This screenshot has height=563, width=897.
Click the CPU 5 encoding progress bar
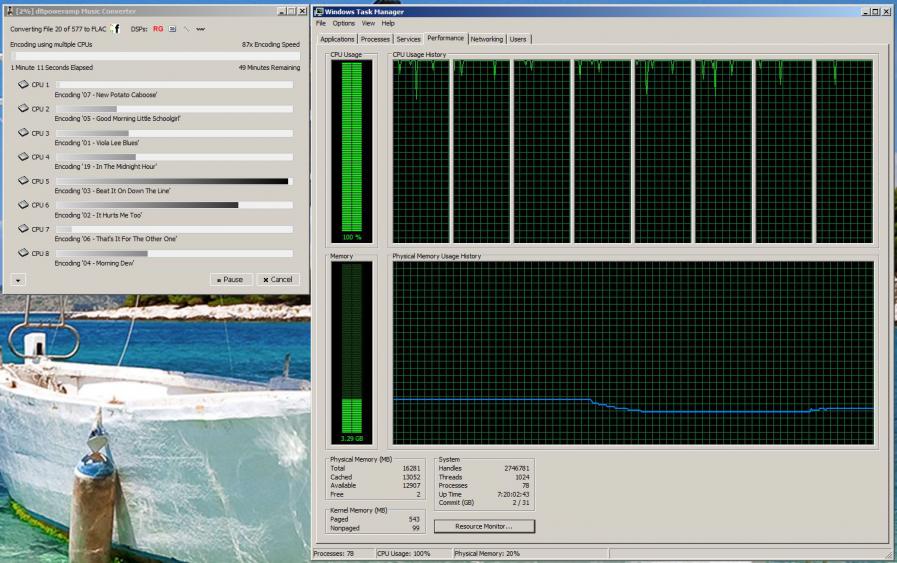[173, 181]
